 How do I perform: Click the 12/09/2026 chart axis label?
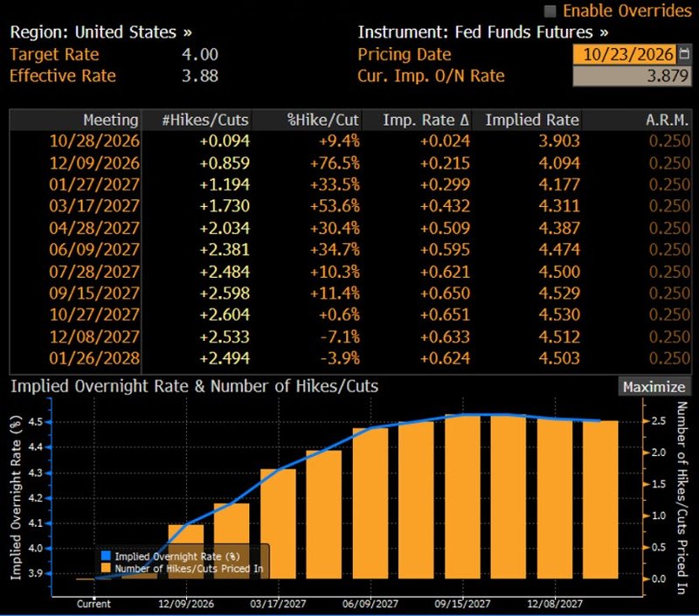coord(186,604)
